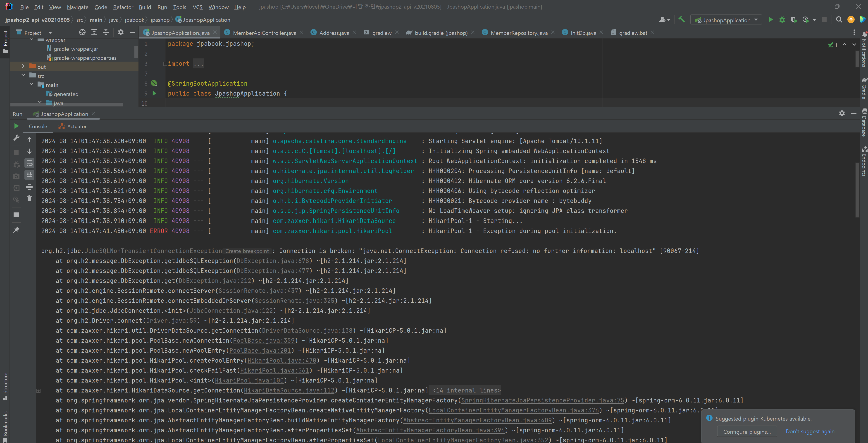
Task: Click the Select Opened File target icon
Action: (x=82, y=32)
